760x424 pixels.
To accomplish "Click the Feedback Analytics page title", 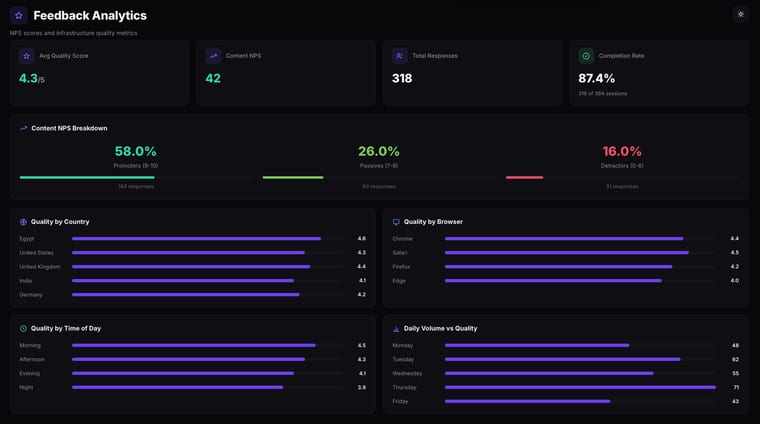I will (90, 16).
